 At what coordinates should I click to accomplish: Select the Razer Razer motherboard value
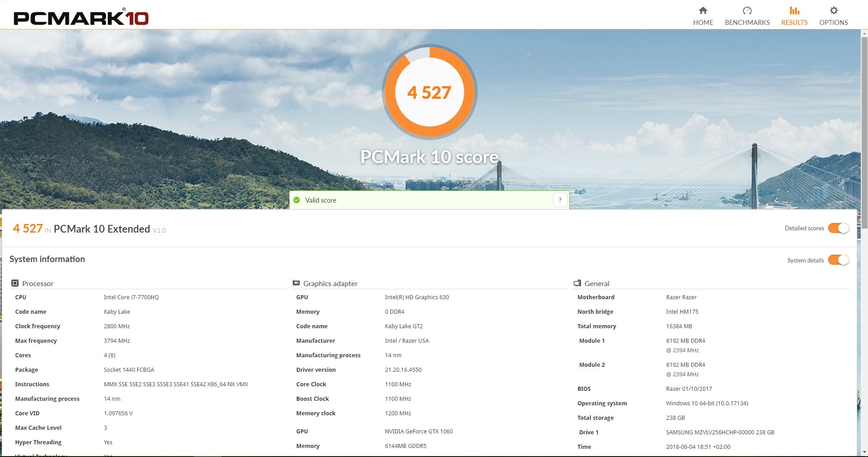681,297
